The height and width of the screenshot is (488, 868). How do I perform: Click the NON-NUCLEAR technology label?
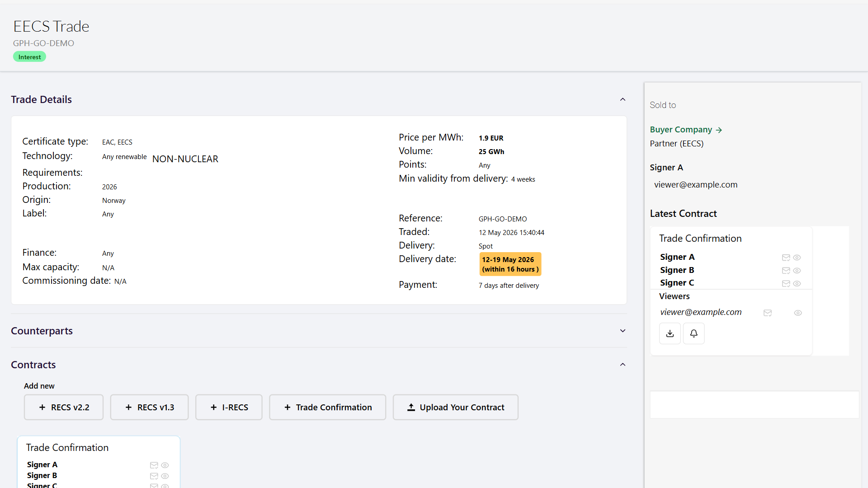coord(185,159)
